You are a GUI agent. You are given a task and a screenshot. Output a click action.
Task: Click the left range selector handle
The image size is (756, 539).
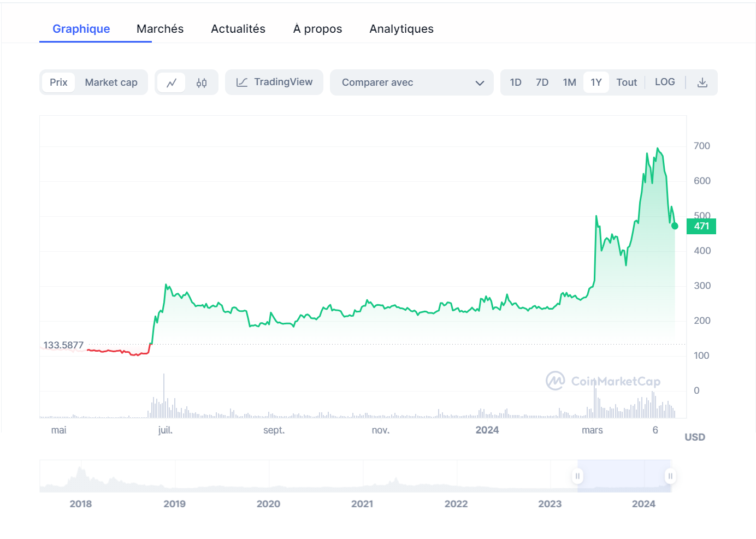tap(577, 476)
